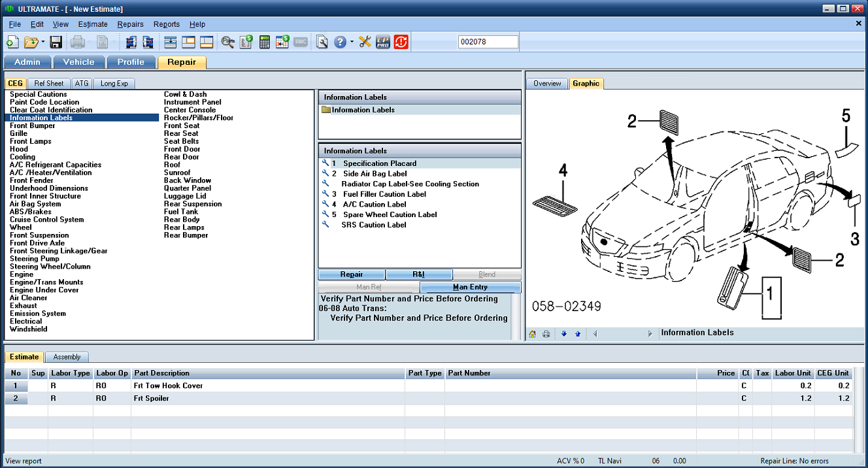Select the Ref Sheet tab

(49, 84)
